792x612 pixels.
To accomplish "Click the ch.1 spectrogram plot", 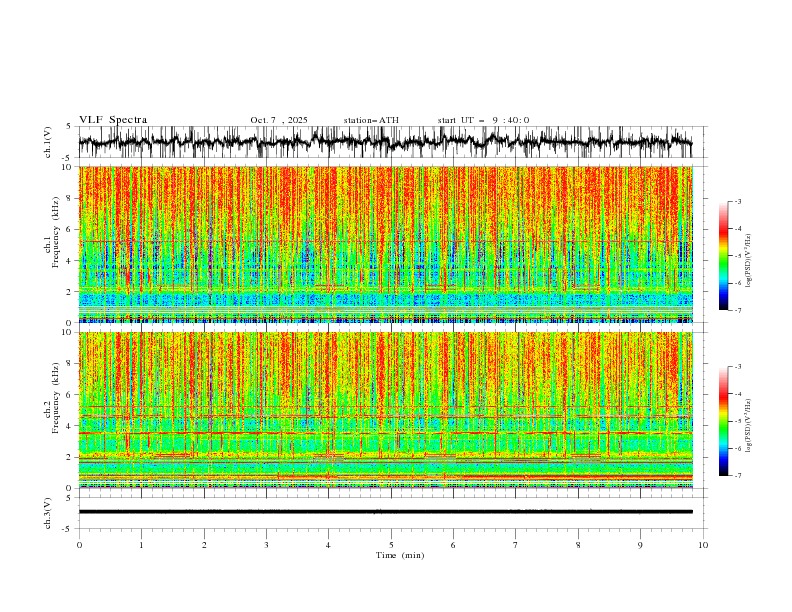I will pos(386,244).
